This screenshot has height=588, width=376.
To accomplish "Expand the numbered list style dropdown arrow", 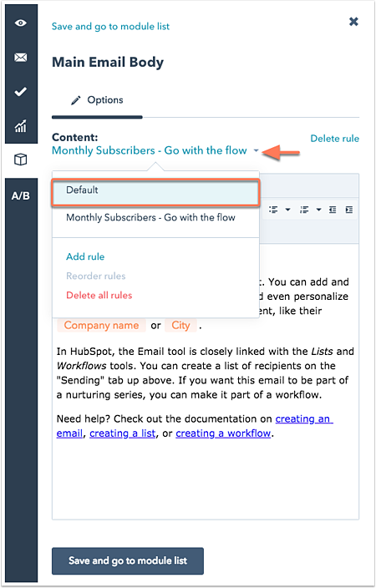I will point(318,210).
